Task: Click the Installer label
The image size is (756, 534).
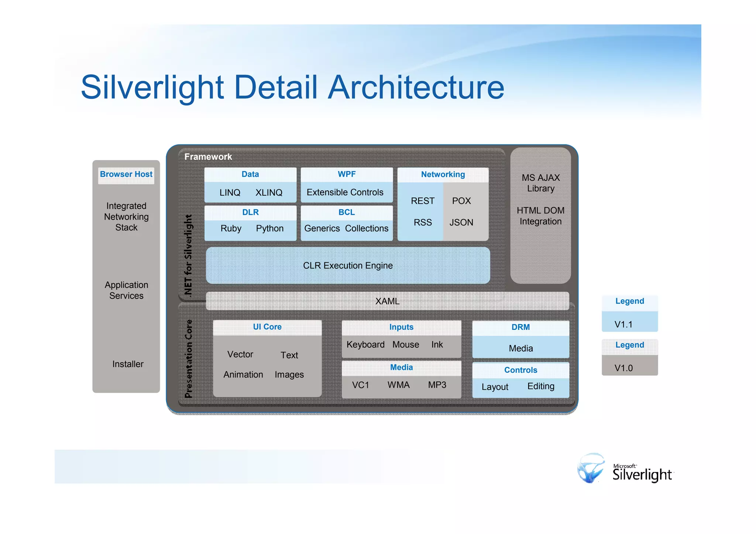Action: click(x=128, y=364)
